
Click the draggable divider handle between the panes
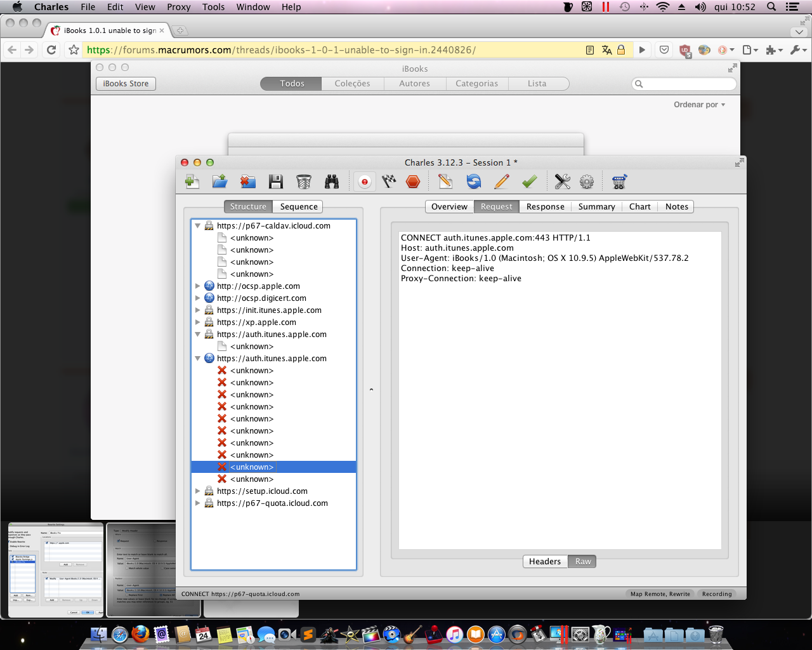pyautogui.click(x=371, y=390)
